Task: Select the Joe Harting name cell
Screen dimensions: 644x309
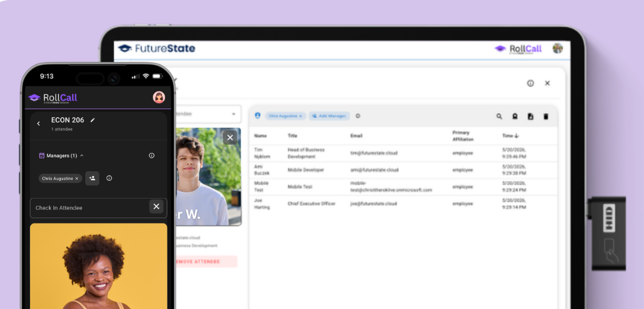Action: [x=261, y=204]
